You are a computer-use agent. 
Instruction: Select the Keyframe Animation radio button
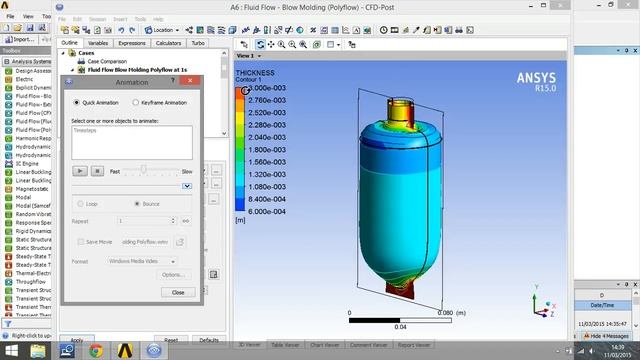click(x=136, y=102)
